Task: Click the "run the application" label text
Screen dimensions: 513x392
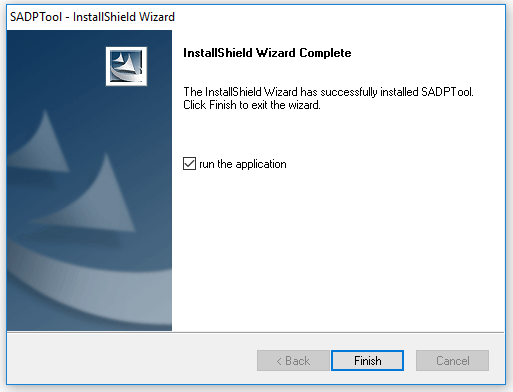Action: (x=243, y=164)
